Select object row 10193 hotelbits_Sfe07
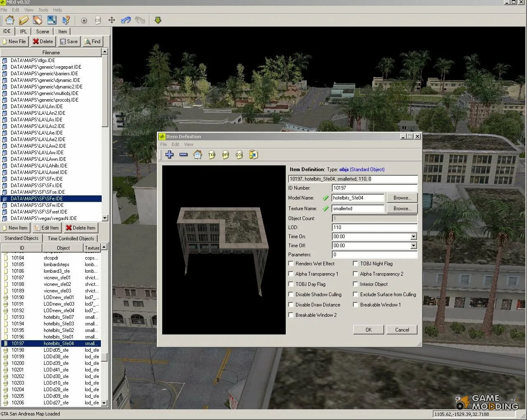The width and height of the screenshot is (527, 420). coord(51,317)
